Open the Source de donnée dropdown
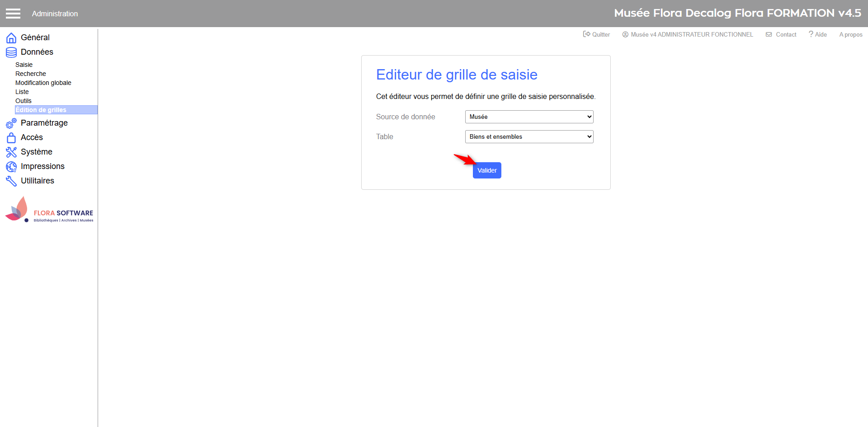Screen dimensions: 868x427 click(x=529, y=117)
